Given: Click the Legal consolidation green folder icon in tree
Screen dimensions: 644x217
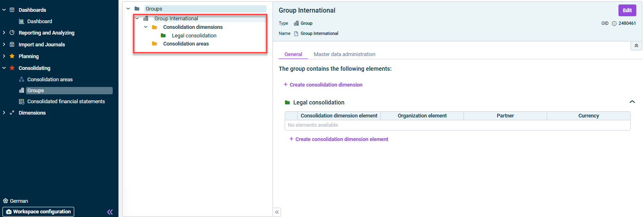Looking at the screenshot, I should tap(163, 35).
